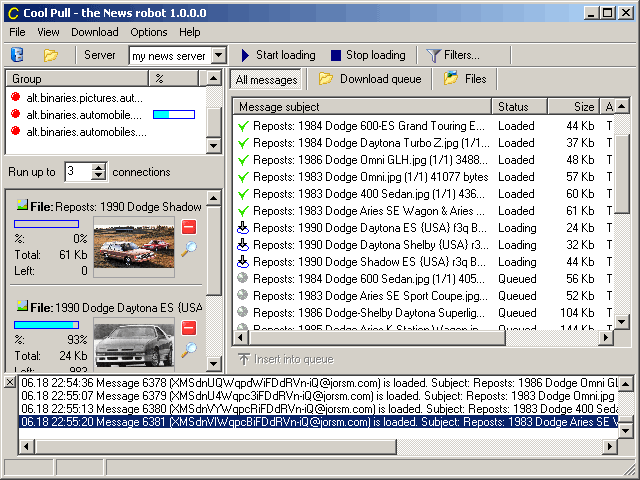The image size is (640, 480).
Task: Switch to Download queue tab
Action: [x=370, y=79]
